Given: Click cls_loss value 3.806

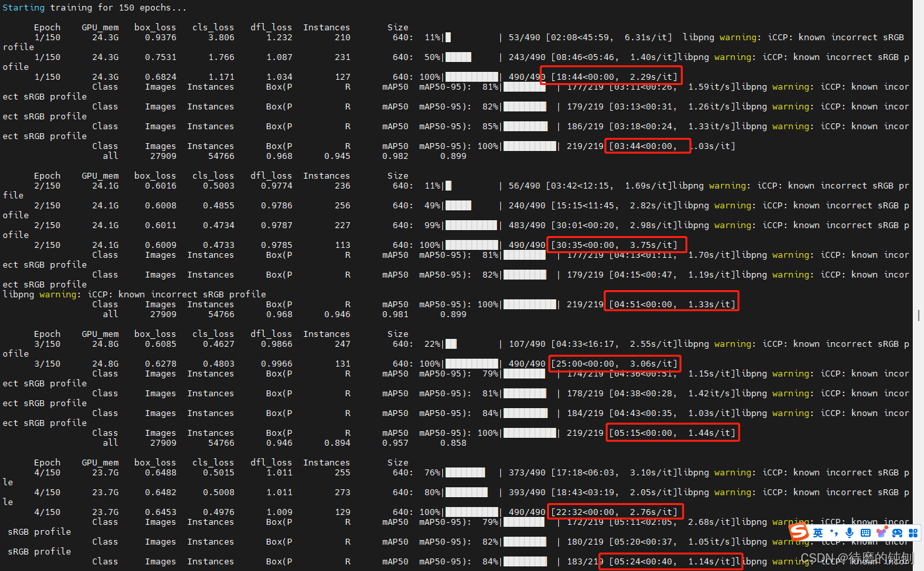Looking at the screenshot, I should 221,38.
